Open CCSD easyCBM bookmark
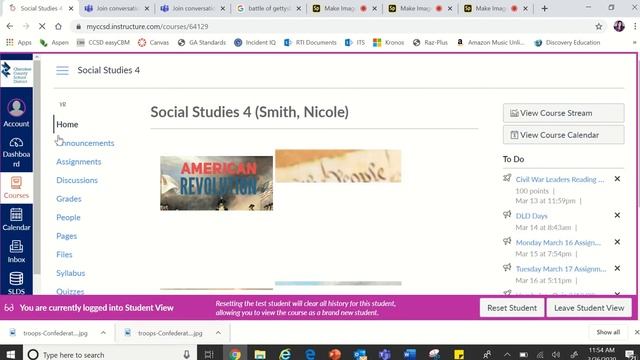 (x=103, y=42)
